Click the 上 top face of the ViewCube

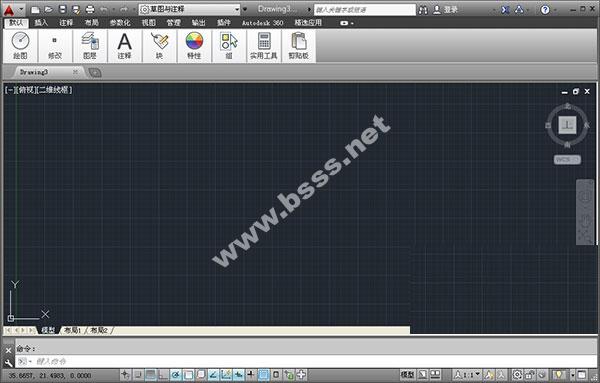567,125
